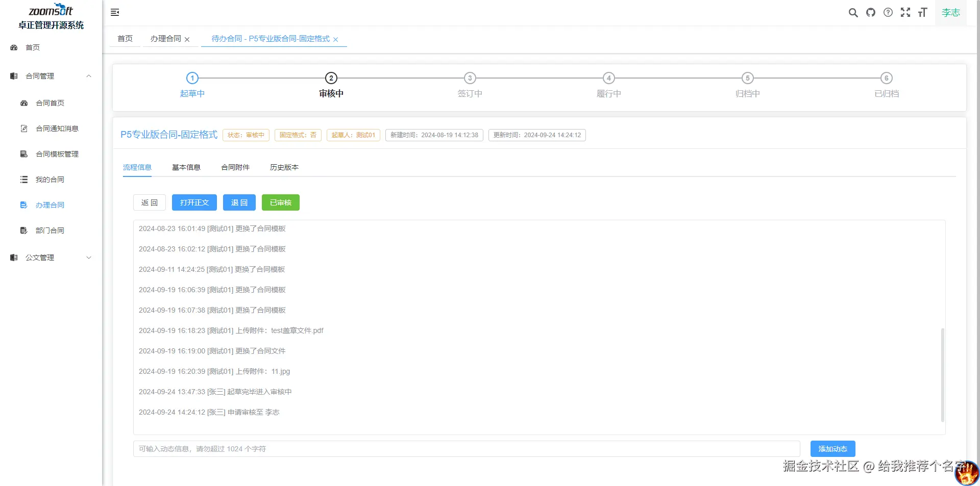The height and width of the screenshot is (486, 980).
Task: Click the 合同模板管理 icon
Action: (24, 154)
